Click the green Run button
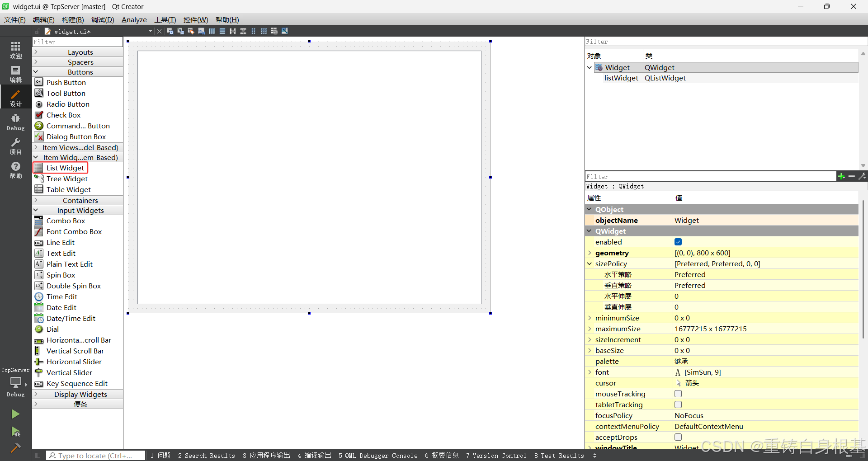 tap(15, 414)
